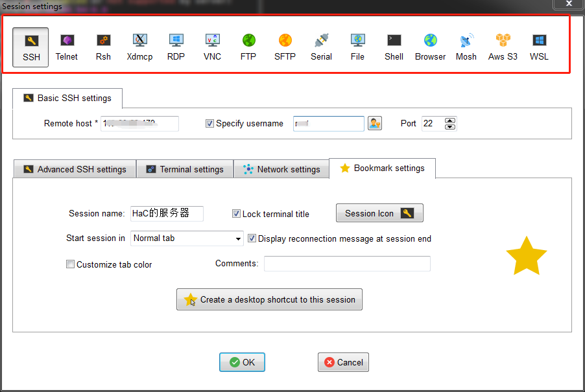585x392 pixels.
Task: Pick the Shell session icon
Action: point(394,47)
